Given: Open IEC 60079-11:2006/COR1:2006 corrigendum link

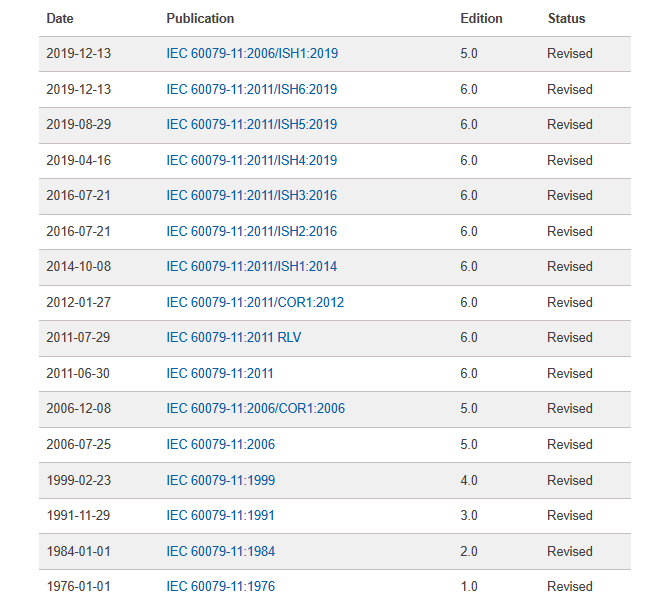Looking at the screenshot, I should [255, 409].
